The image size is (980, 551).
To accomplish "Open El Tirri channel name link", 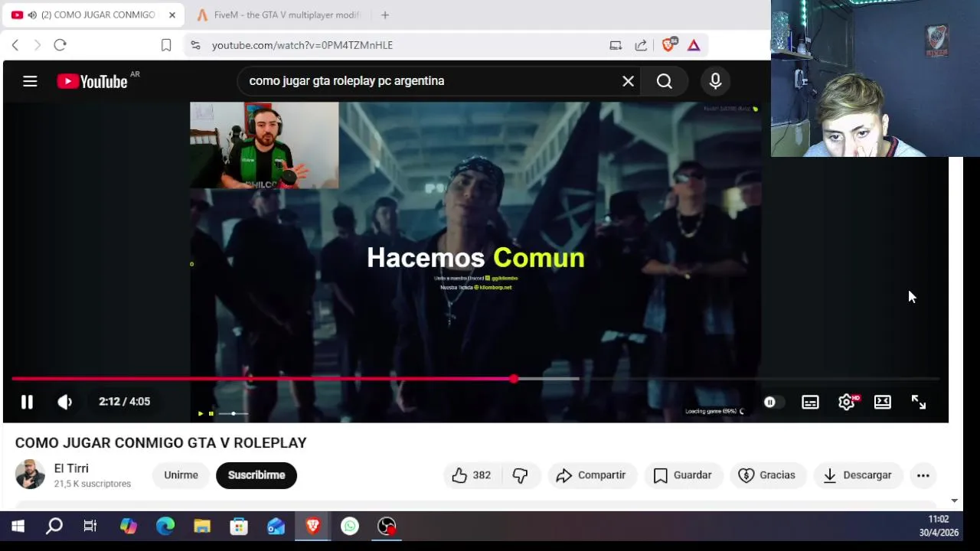I will tap(71, 468).
